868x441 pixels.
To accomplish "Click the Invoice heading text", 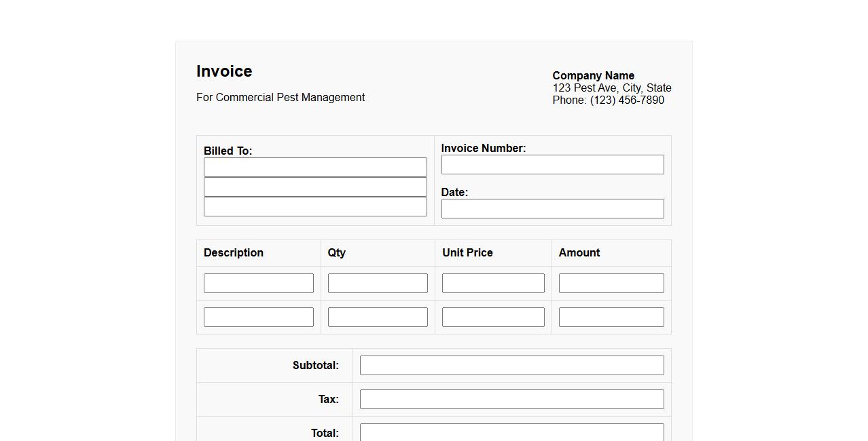I will (224, 71).
